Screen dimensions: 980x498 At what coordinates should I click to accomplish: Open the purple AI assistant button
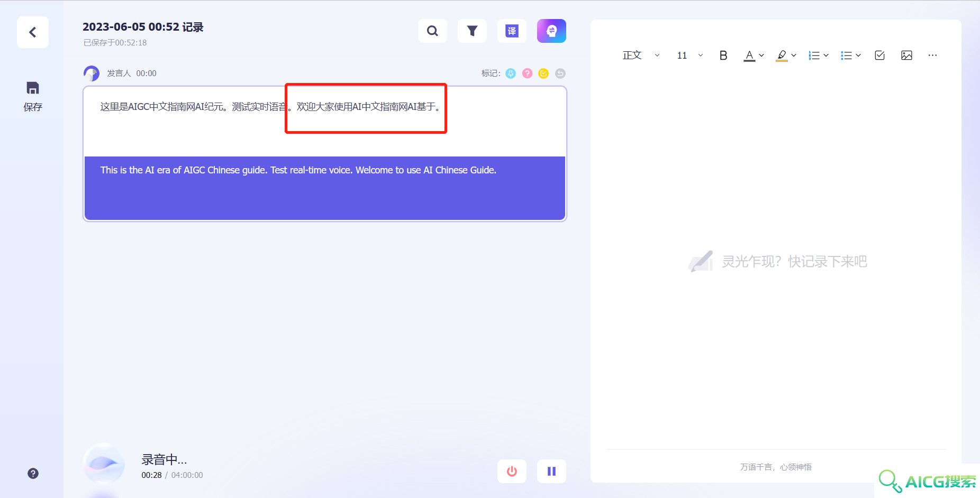[551, 31]
